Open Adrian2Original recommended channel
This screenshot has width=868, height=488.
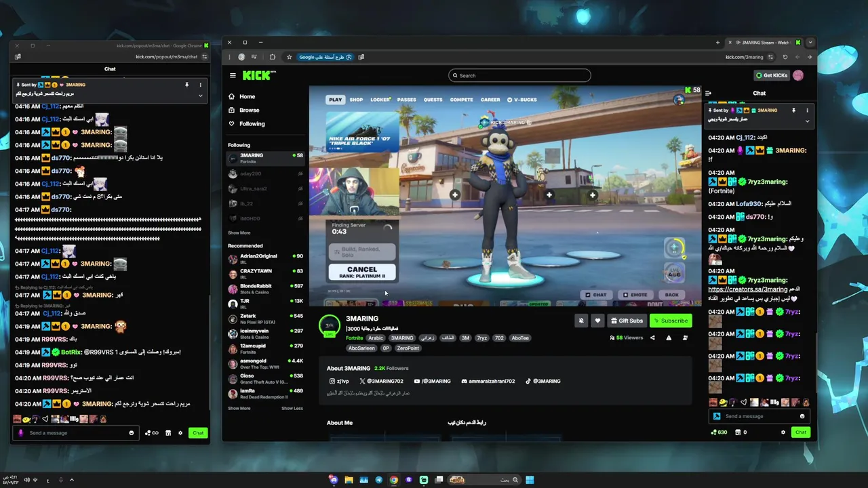266,259
